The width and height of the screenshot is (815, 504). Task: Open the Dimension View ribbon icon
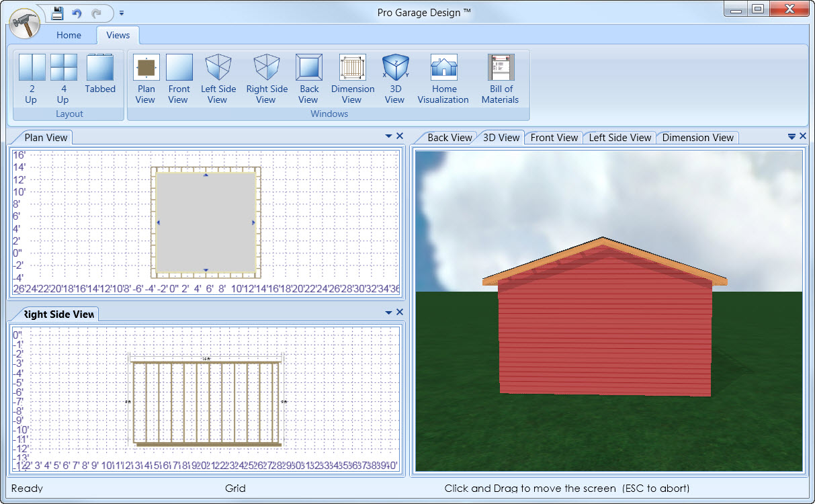coord(352,68)
